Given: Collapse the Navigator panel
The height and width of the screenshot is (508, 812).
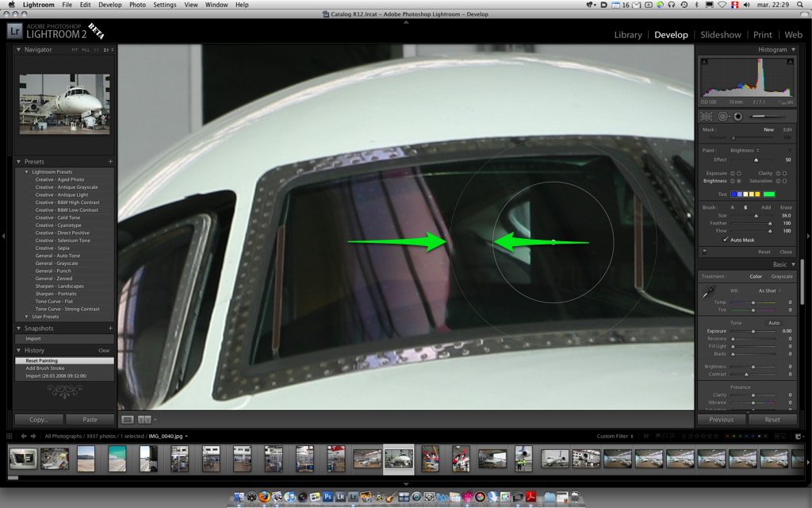Looking at the screenshot, I should click(x=19, y=49).
